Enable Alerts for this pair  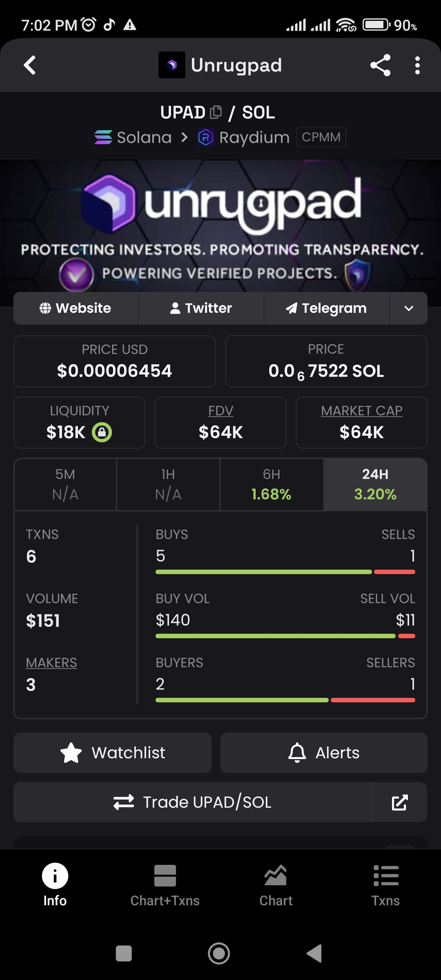(x=324, y=753)
